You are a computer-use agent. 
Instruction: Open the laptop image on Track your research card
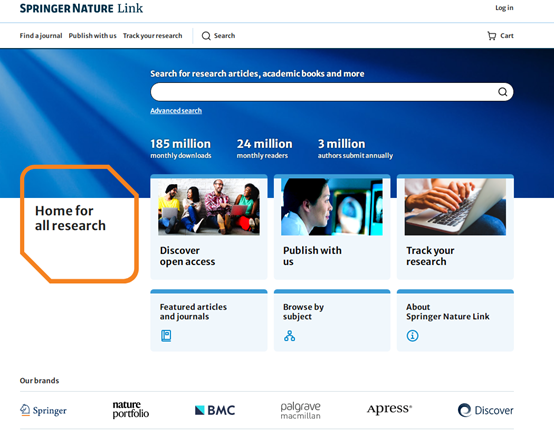[x=455, y=207]
